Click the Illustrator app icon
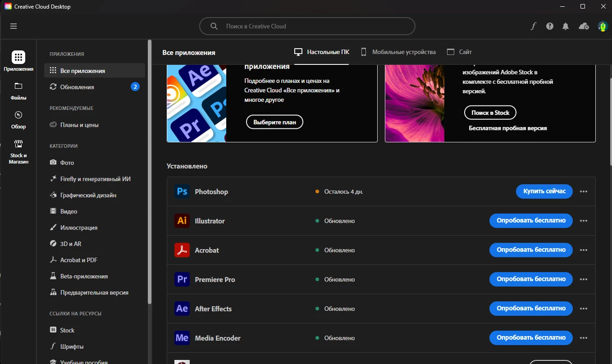 [x=182, y=221]
